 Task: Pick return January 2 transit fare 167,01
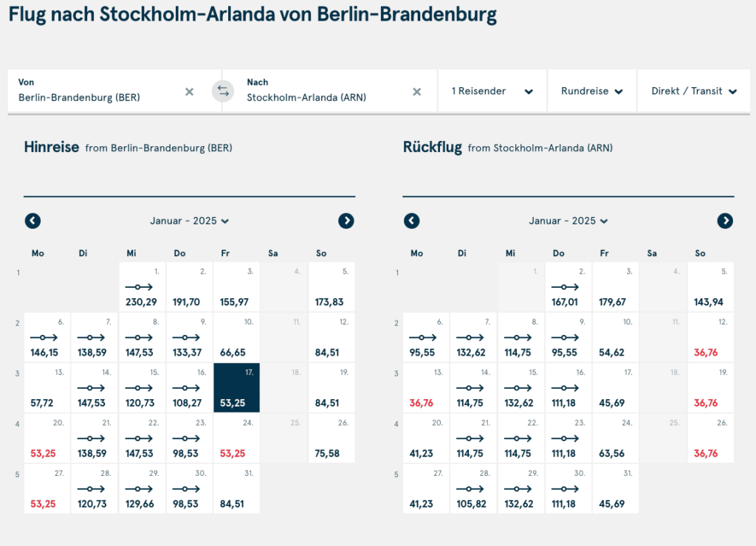pyautogui.click(x=568, y=286)
